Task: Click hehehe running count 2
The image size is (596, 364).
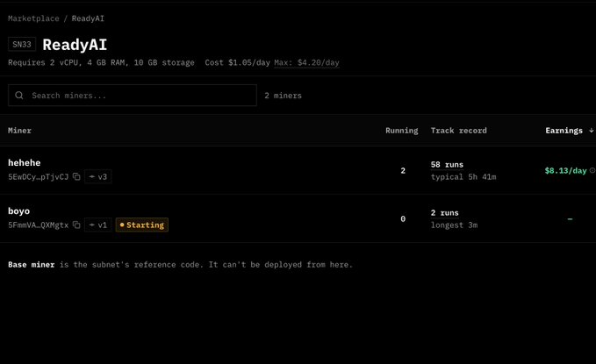Action: (403, 171)
